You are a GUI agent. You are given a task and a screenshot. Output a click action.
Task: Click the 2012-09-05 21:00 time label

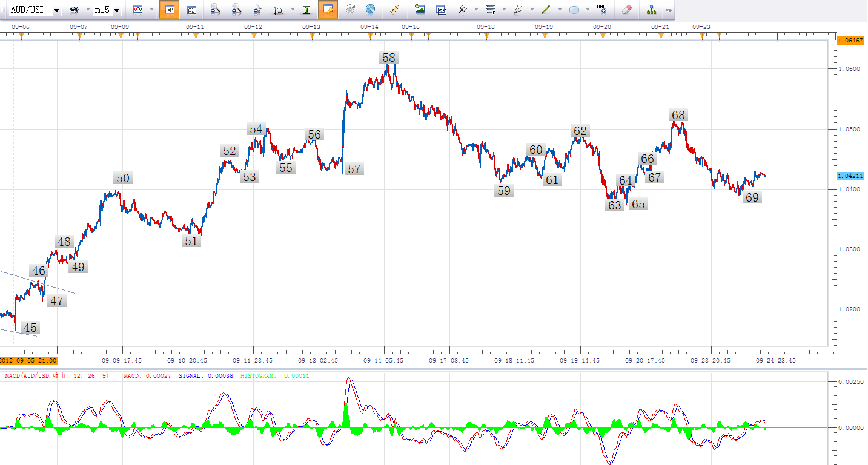[x=28, y=360]
